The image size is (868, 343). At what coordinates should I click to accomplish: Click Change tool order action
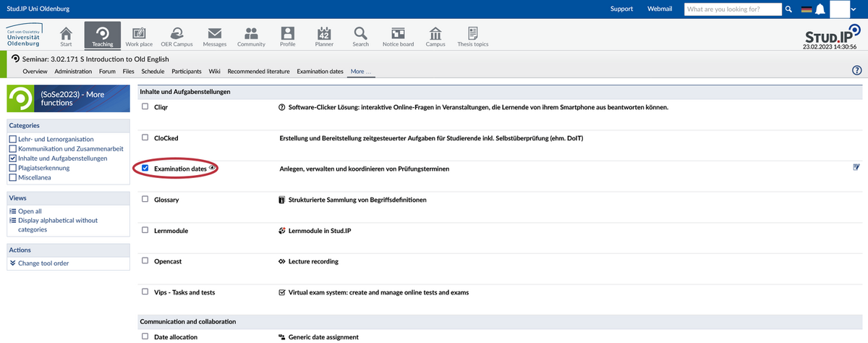point(43,263)
